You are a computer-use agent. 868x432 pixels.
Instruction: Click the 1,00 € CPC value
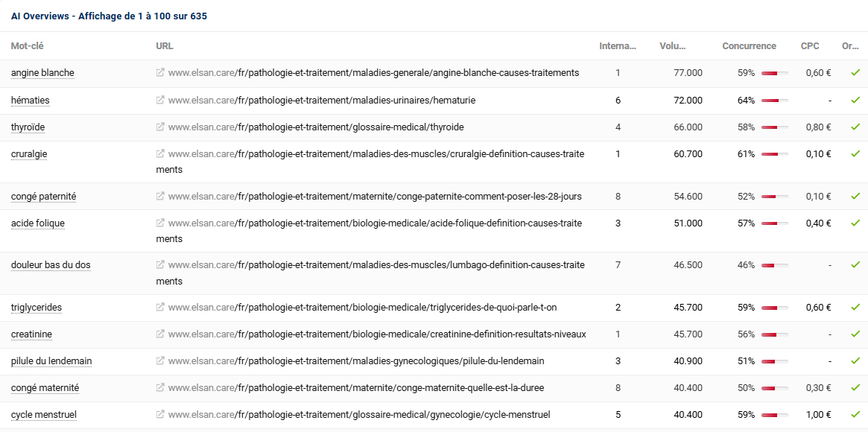[818, 415]
